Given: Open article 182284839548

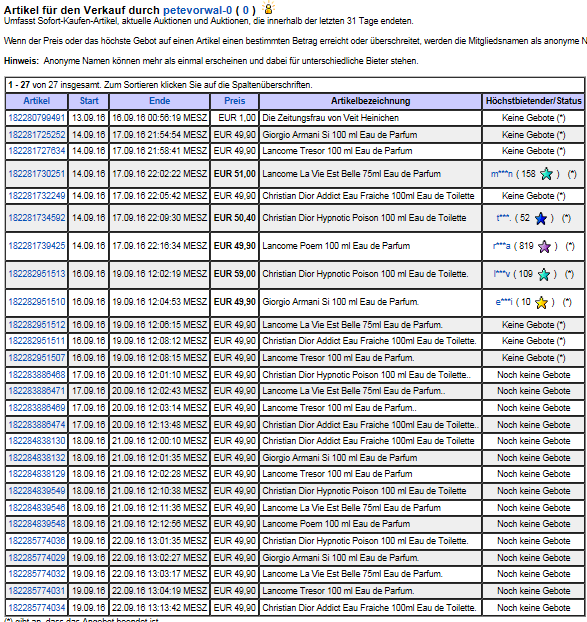Looking at the screenshot, I should [x=36, y=524].
